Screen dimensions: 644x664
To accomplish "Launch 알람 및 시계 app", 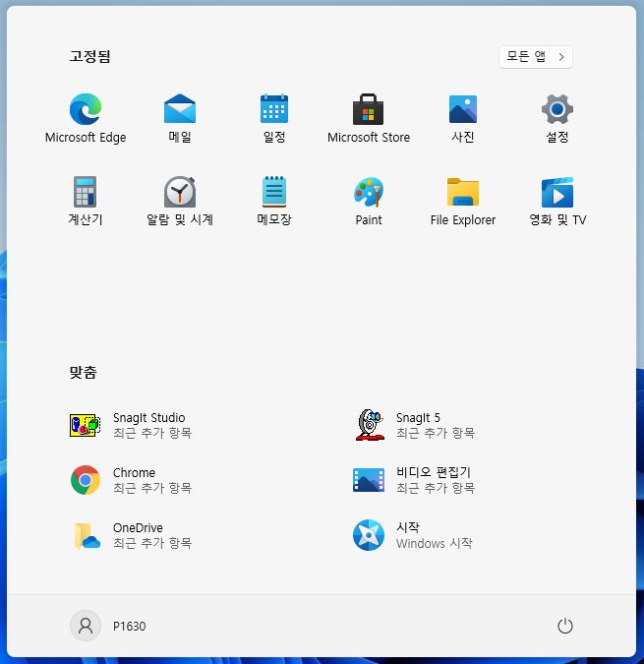I will tap(180, 201).
